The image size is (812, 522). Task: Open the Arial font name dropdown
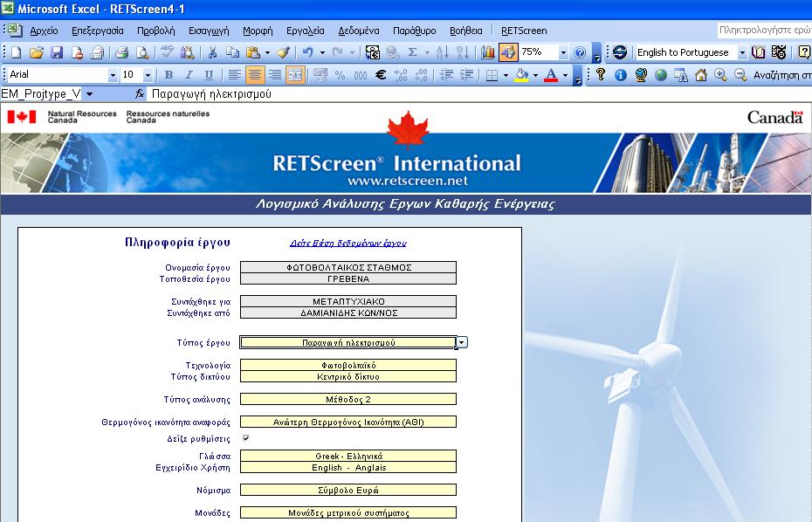[x=113, y=76]
